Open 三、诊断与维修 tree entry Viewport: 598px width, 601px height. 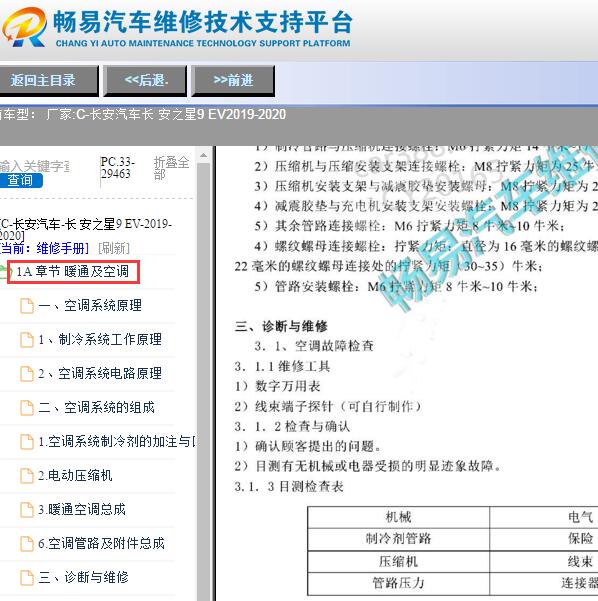pos(84,577)
